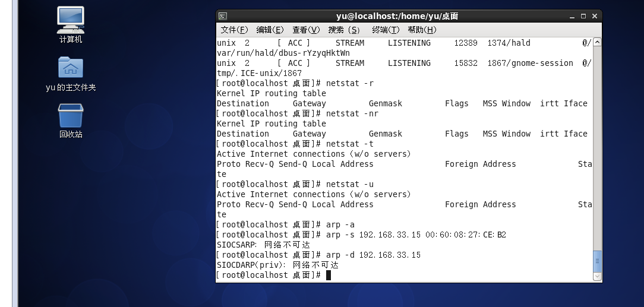Click the 'tmp/.ICE-unix/1867' path text
The height and width of the screenshot is (307, 644).
pos(259,73)
